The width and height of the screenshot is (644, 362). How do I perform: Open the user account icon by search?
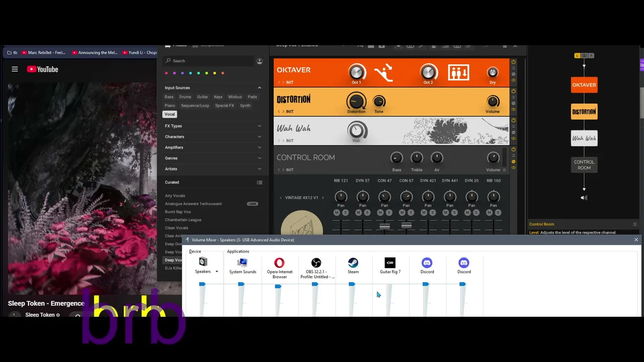coord(260,61)
